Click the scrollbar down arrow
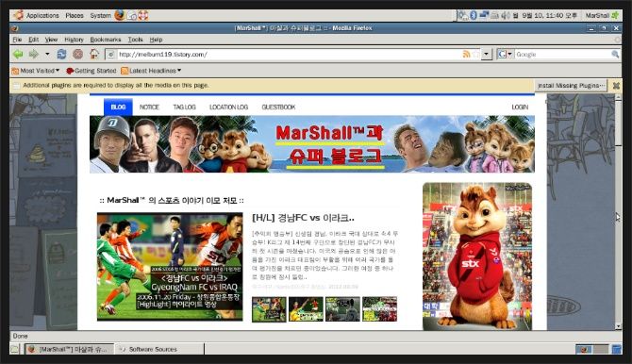632x364 pixels. point(618,326)
